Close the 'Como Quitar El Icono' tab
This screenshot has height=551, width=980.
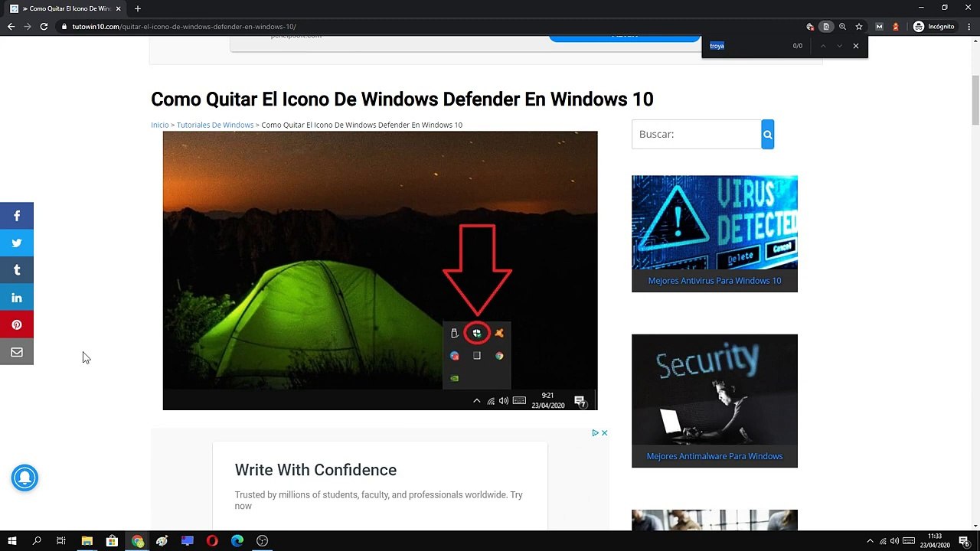click(x=118, y=8)
